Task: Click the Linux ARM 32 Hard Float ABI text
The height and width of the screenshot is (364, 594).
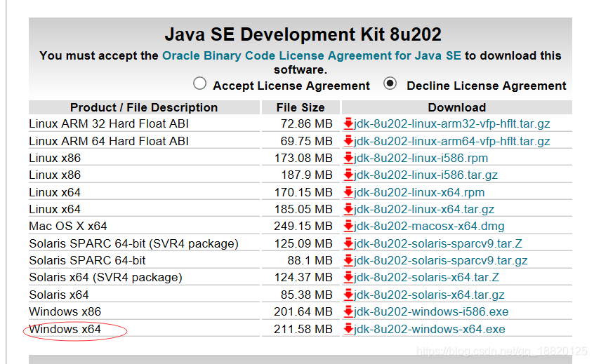Action: (109, 123)
